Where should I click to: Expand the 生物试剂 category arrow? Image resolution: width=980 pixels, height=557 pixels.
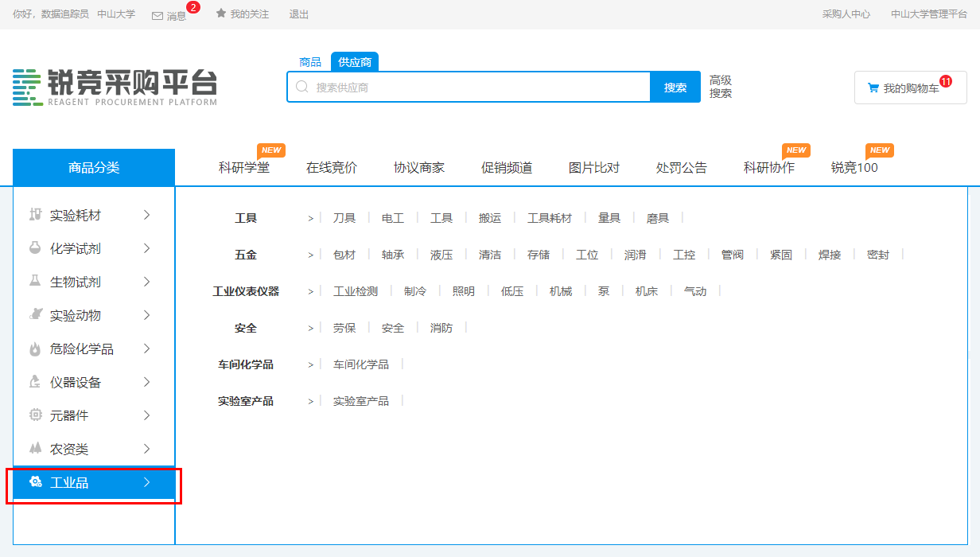click(146, 282)
